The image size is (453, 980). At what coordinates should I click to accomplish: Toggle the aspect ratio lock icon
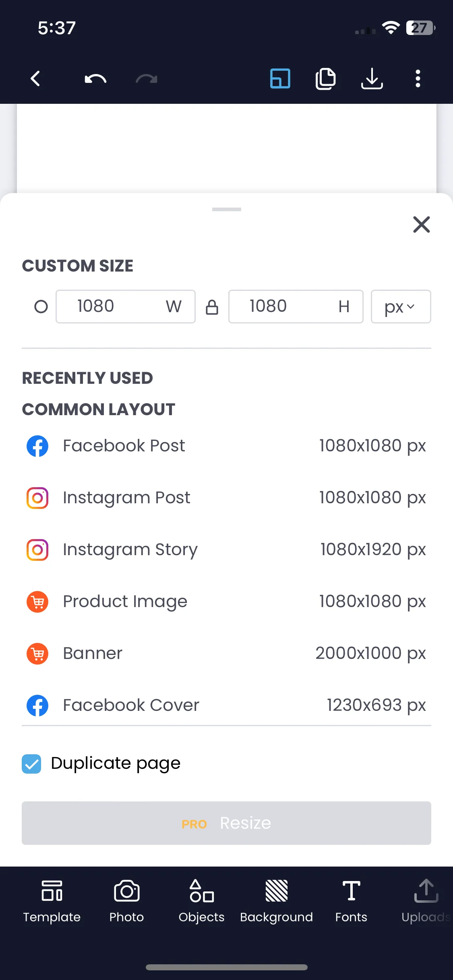click(x=212, y=307)
